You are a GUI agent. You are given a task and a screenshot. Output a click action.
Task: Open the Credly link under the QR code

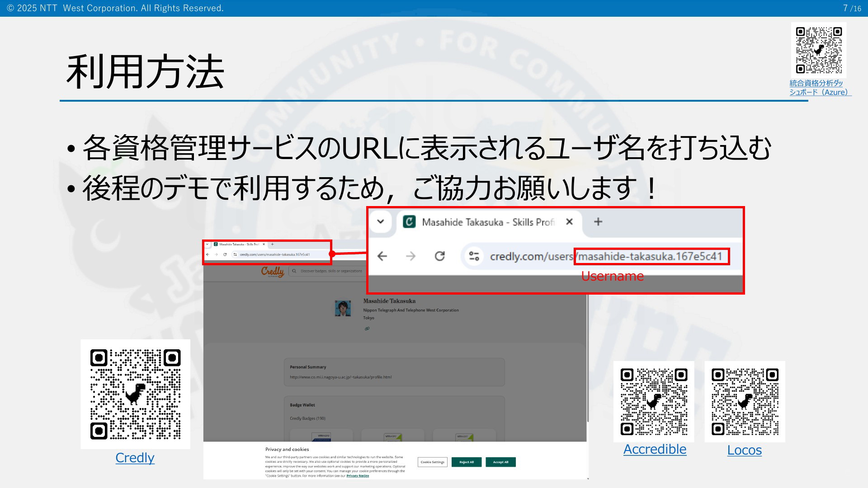pos(135,458)
